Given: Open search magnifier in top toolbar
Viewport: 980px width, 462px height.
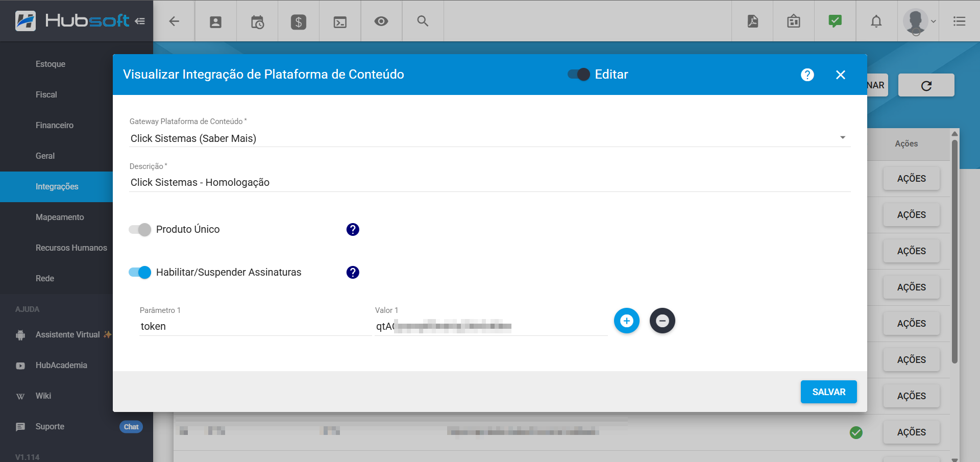Looking at the screenshot, I should (x=423, y=21).
